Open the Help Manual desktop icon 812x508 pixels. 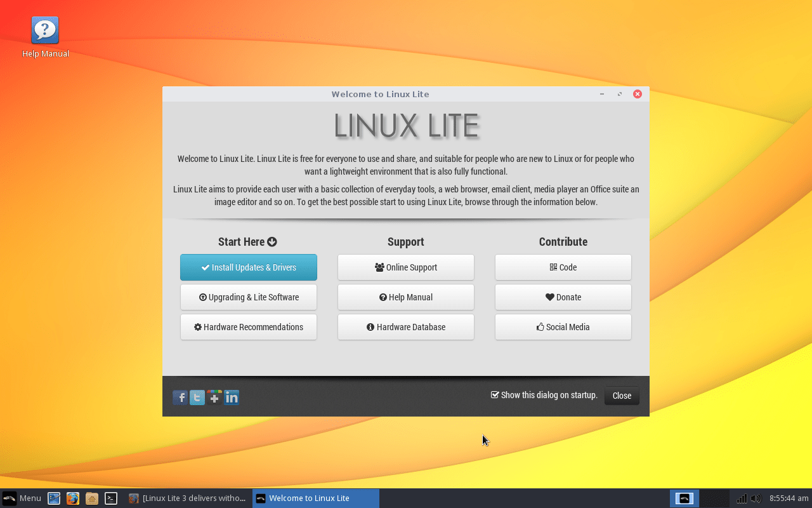(x=45, y=37)
